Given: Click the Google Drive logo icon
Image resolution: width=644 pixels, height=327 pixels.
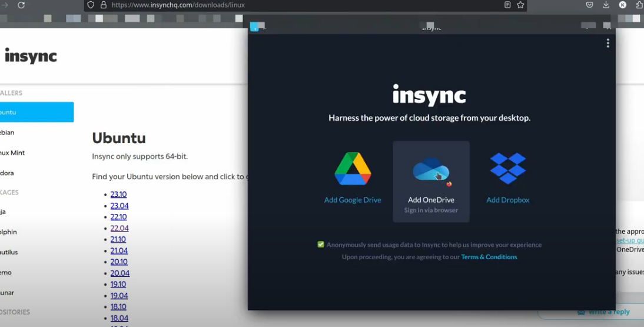Looking at the screenshot, I should click(353, 169).
